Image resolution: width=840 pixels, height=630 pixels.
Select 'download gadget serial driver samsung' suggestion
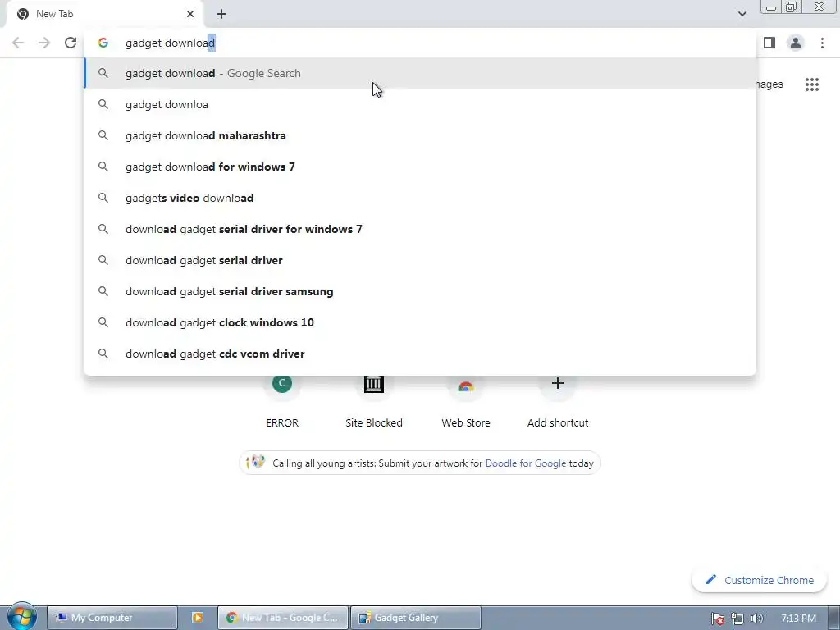pyautogui.click(x=420, y=291)
